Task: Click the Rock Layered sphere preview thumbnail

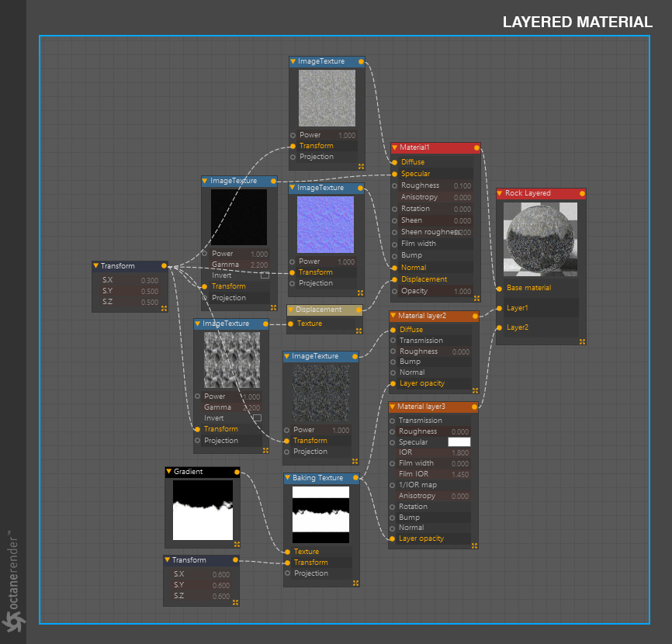Action: 540,240
